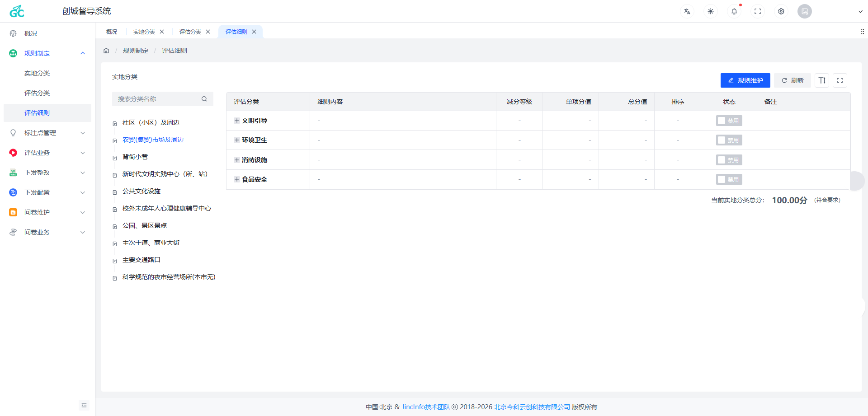Toggle the light/dark theme icon

pyautogui.click(x=710, y=11)
